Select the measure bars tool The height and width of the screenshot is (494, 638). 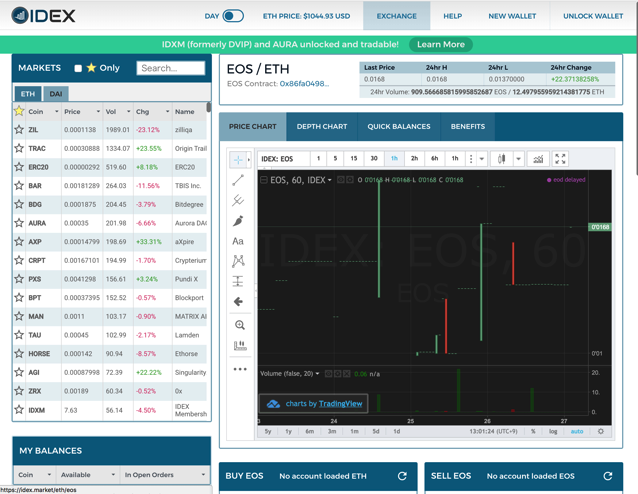click(x=240, y=345)
